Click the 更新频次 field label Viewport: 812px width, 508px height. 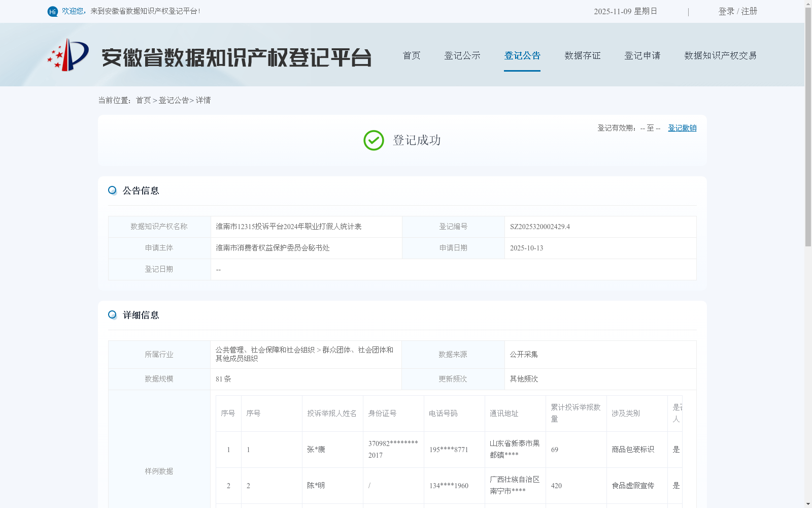click(453, 379)
